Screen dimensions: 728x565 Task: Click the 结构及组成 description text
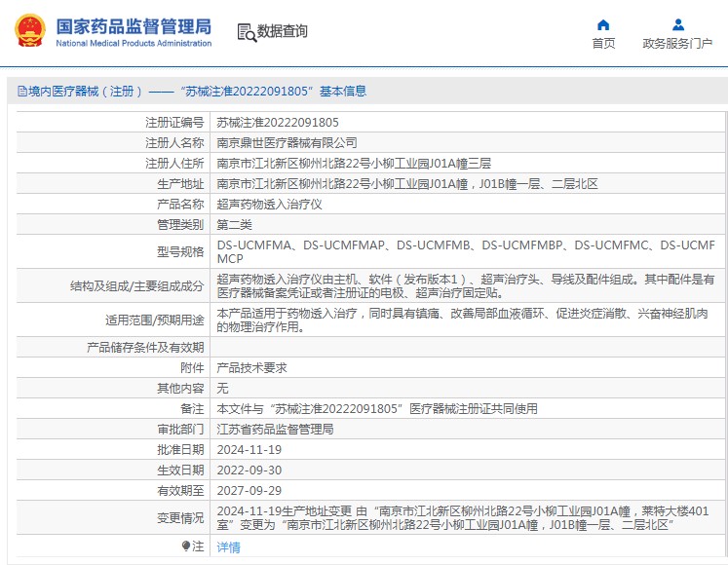pyautogui.click(x=465, y=286)
